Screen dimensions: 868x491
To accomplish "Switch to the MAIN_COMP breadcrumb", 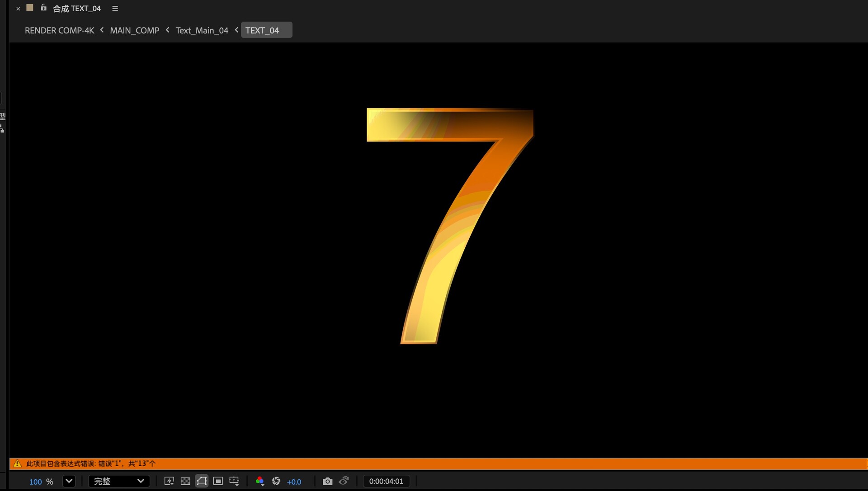I will (135, 30).
